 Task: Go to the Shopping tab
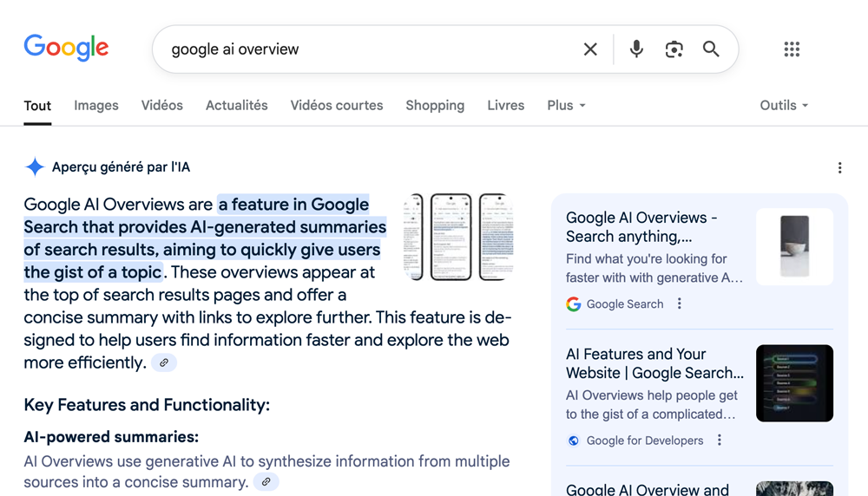(435, 106)
